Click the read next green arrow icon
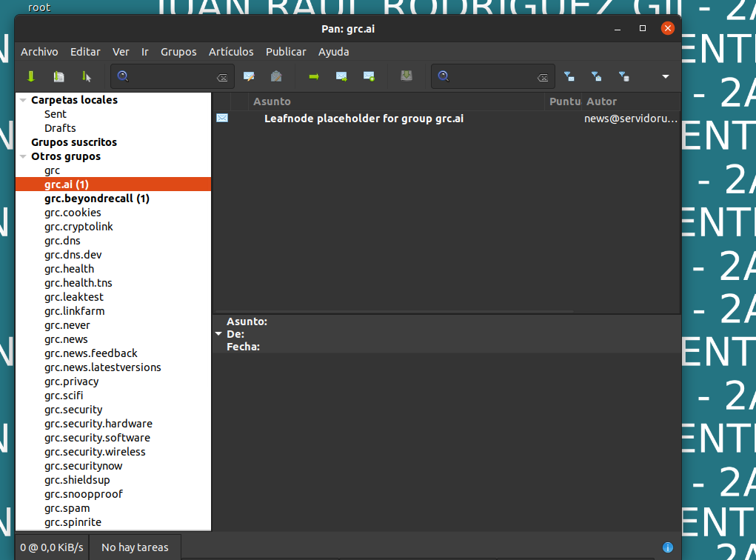The width and height of the screenshot is (756, 560). click(x=314, y=76)
